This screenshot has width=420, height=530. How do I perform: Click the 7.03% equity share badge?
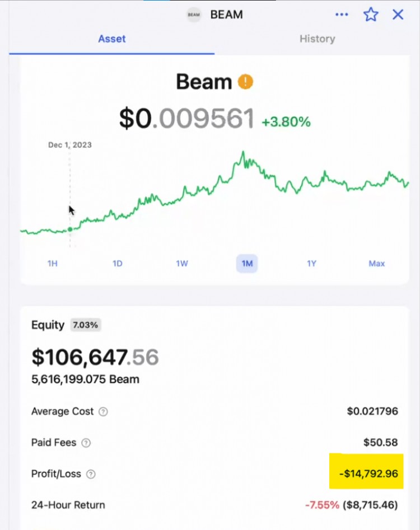point(86,325)
